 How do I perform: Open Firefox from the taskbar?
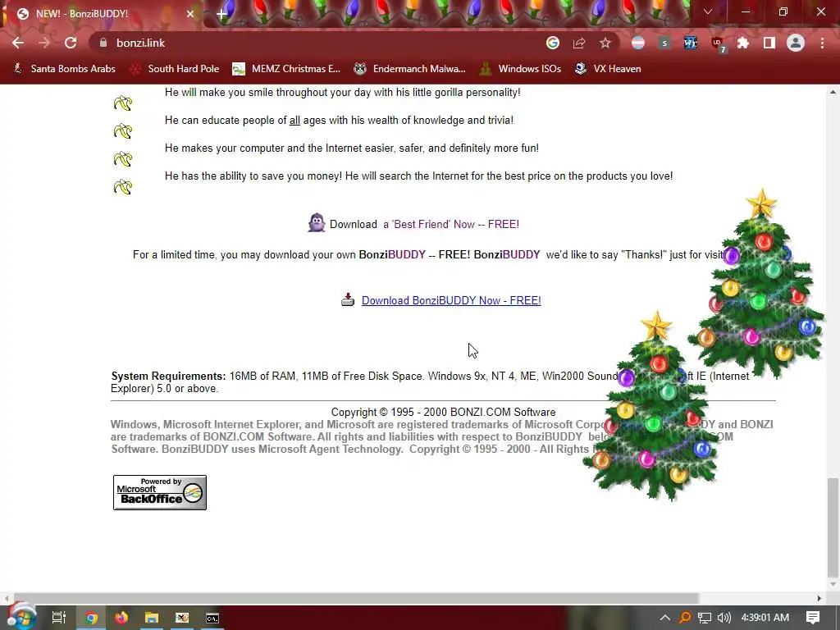pos(121,618)
